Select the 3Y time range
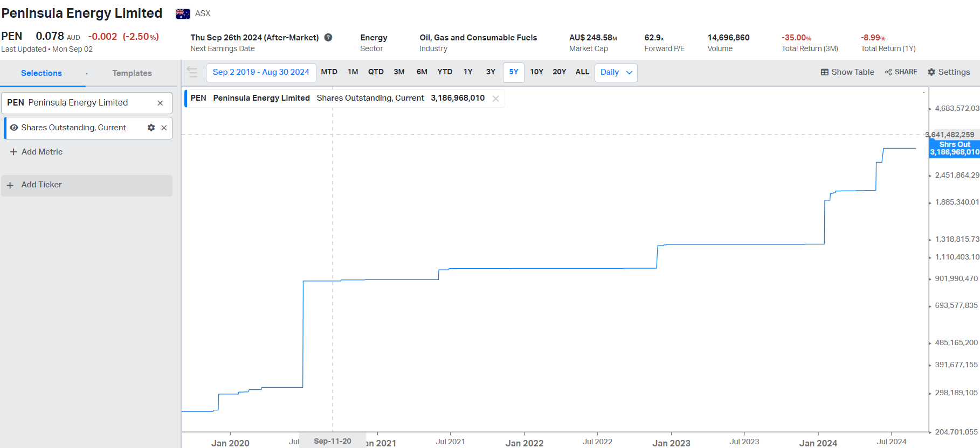 pyautogui.click(x=491, y=72)
